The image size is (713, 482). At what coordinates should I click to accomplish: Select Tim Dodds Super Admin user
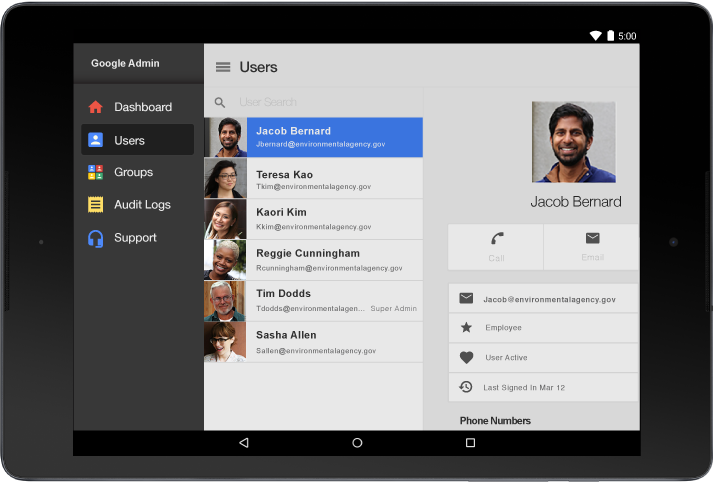coord(313,300)
